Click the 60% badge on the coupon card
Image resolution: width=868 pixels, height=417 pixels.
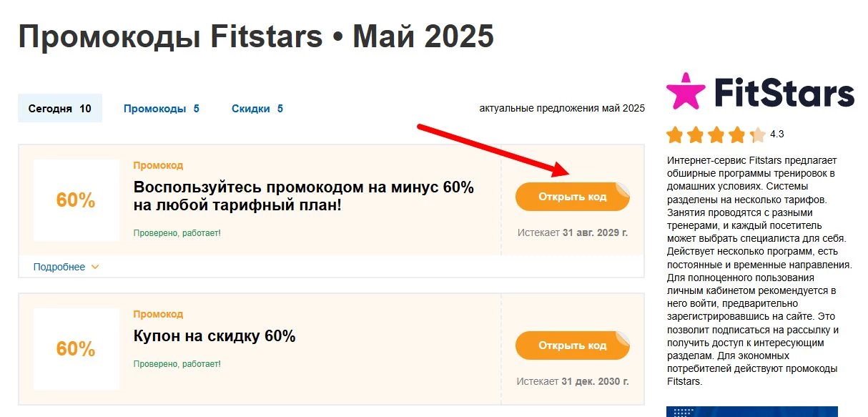77,348
